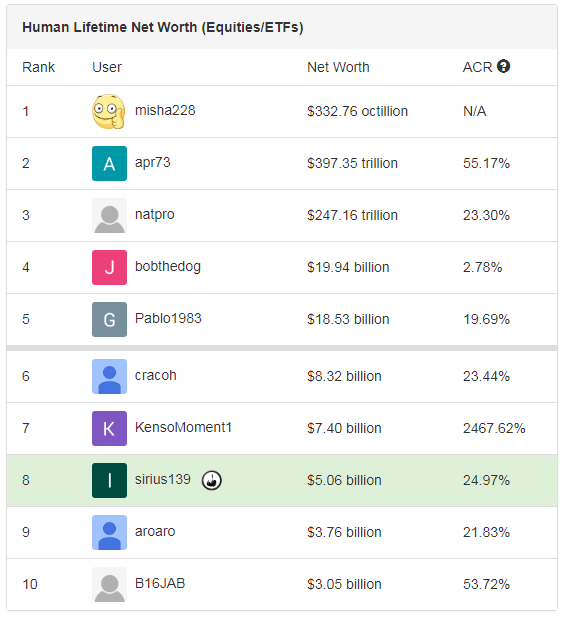Click KensoMoment1's purple K avatar

tap(109, 428)
